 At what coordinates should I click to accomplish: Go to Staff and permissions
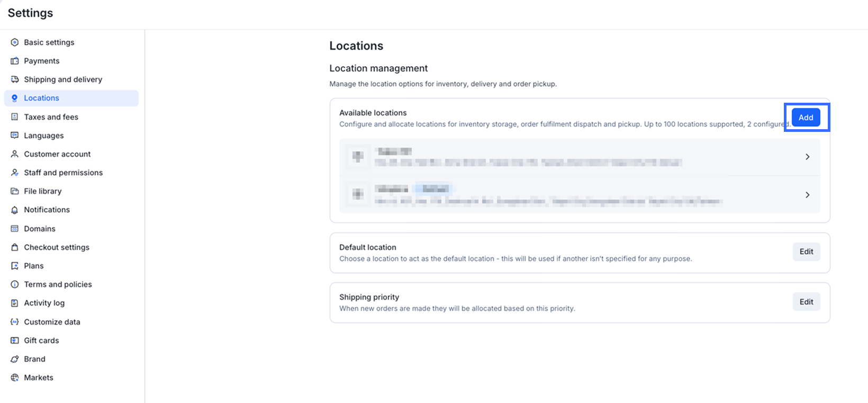point(63,173)
